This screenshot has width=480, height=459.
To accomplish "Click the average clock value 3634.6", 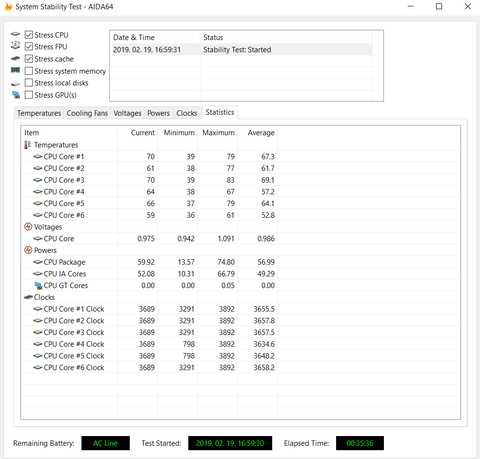I will [x=264, y=344].
